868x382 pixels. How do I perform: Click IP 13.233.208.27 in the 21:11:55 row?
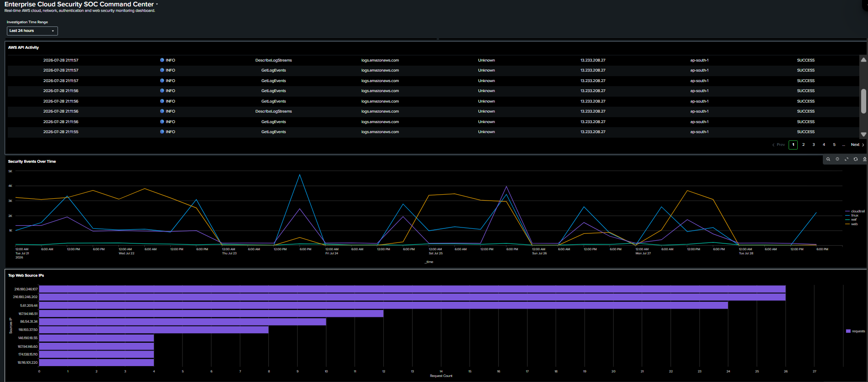(593, 132)
